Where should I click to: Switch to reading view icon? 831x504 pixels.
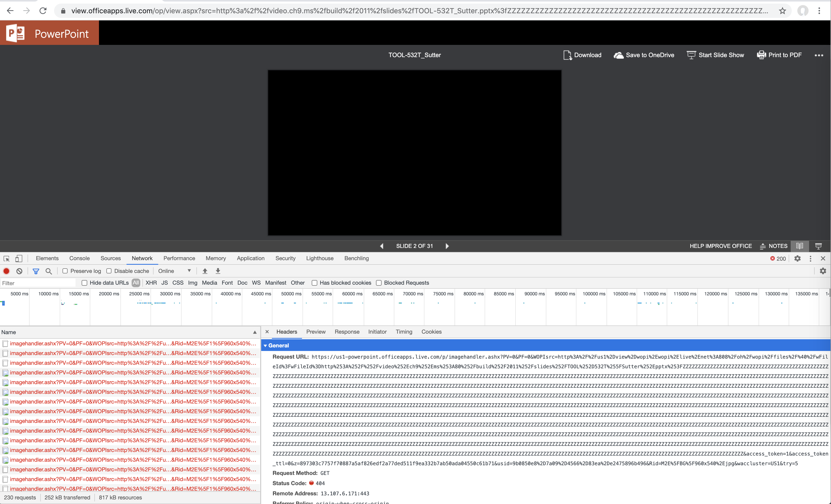point(800,246)
